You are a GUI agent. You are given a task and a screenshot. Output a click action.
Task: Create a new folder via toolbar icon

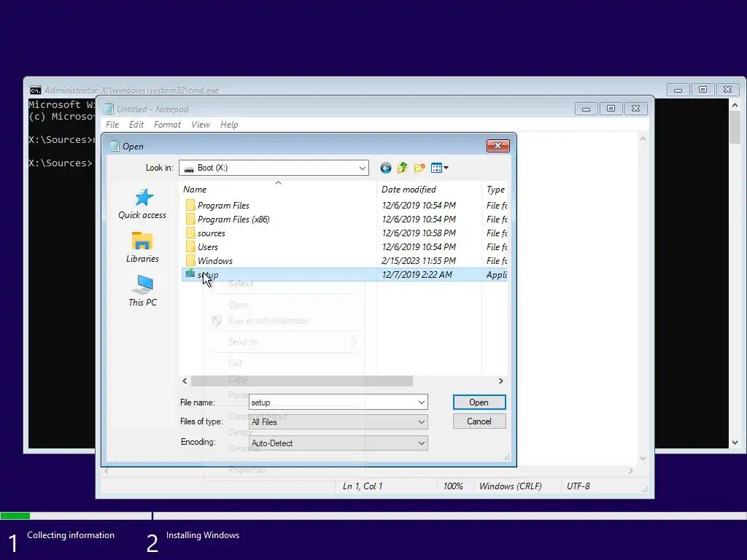419,168
